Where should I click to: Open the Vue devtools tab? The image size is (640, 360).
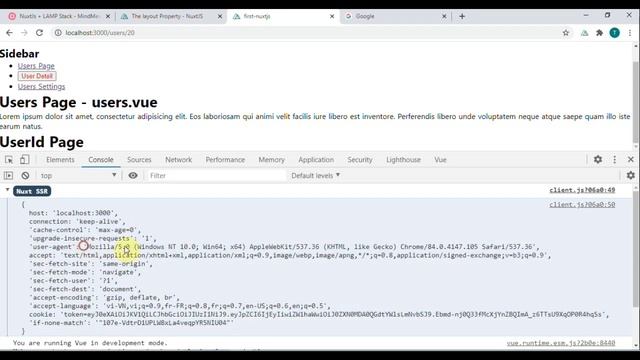pyautogui.click(x=440, y=160)
